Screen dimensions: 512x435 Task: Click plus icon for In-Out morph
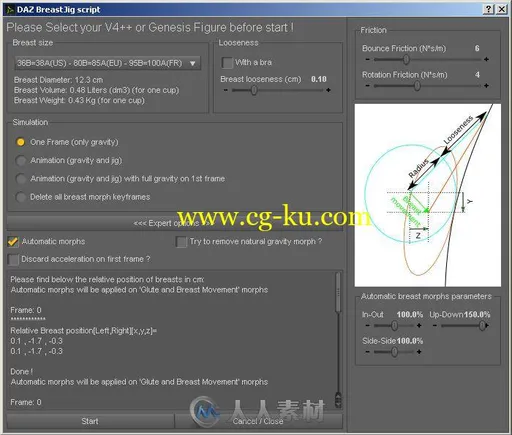point(419,325)
